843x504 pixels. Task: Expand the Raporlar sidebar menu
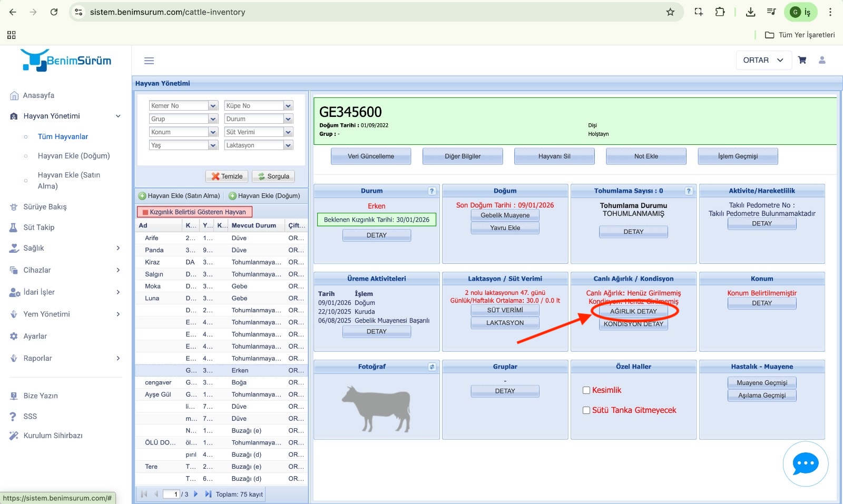tap(65, 359)
